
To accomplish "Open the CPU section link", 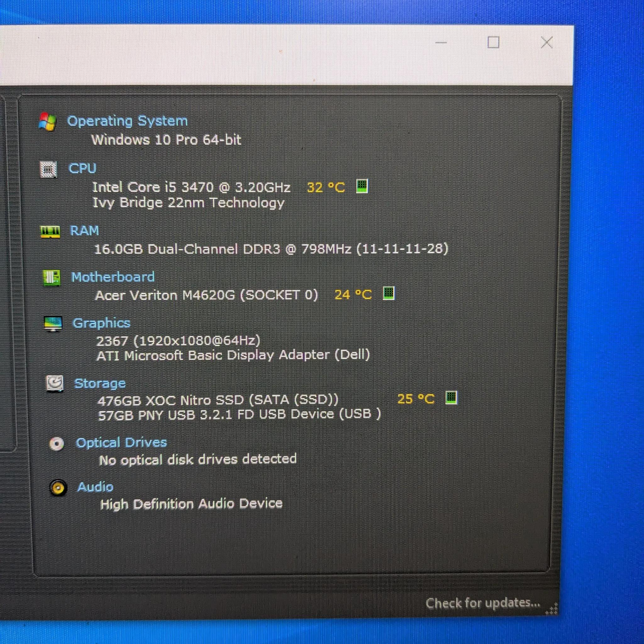I will point(82,168).
